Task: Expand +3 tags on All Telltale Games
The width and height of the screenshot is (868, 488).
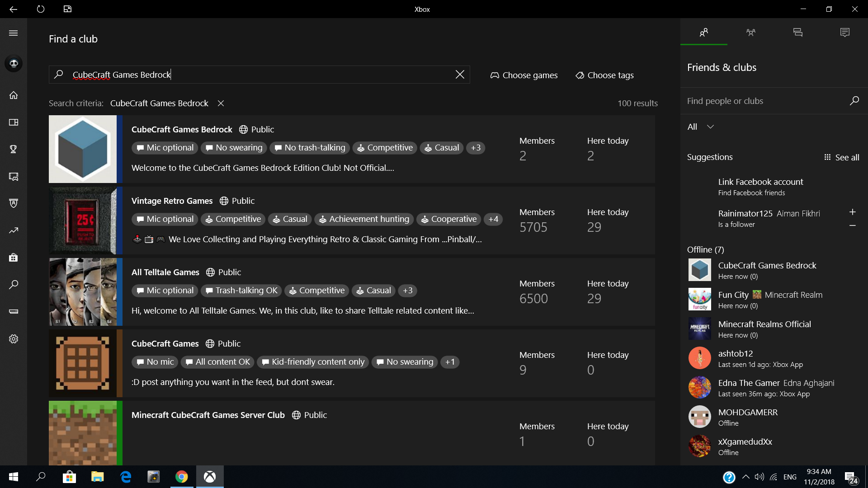Action: 407,291
